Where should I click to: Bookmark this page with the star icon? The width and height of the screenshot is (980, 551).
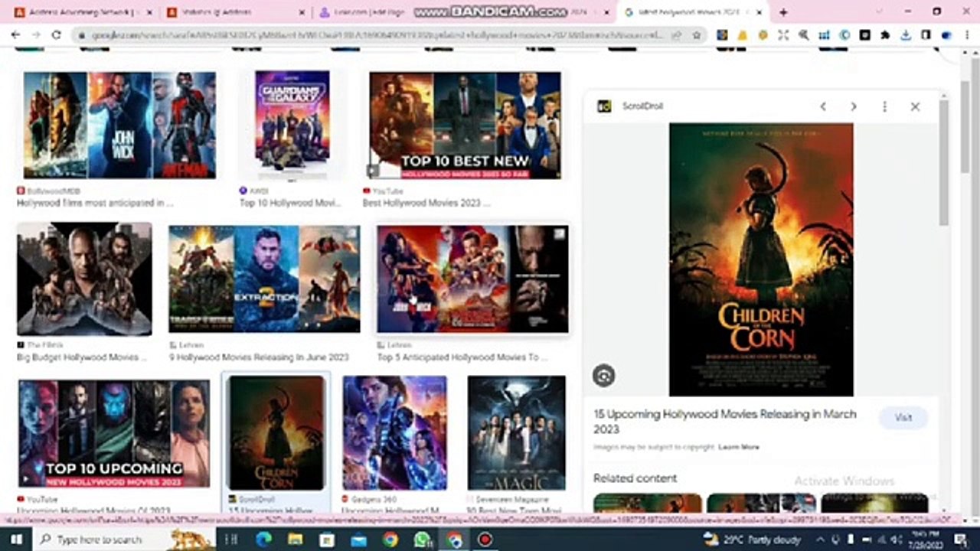[697, 35]
